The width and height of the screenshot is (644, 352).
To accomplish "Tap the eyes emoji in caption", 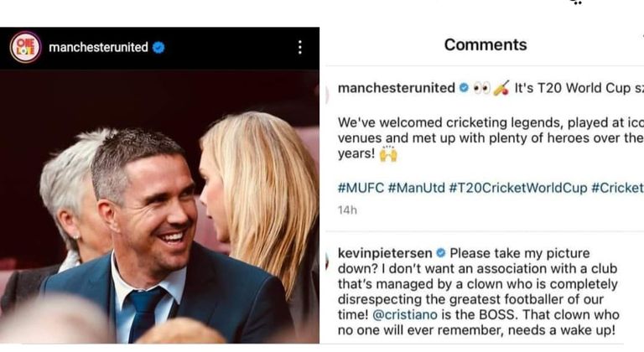I will point(481,88).
